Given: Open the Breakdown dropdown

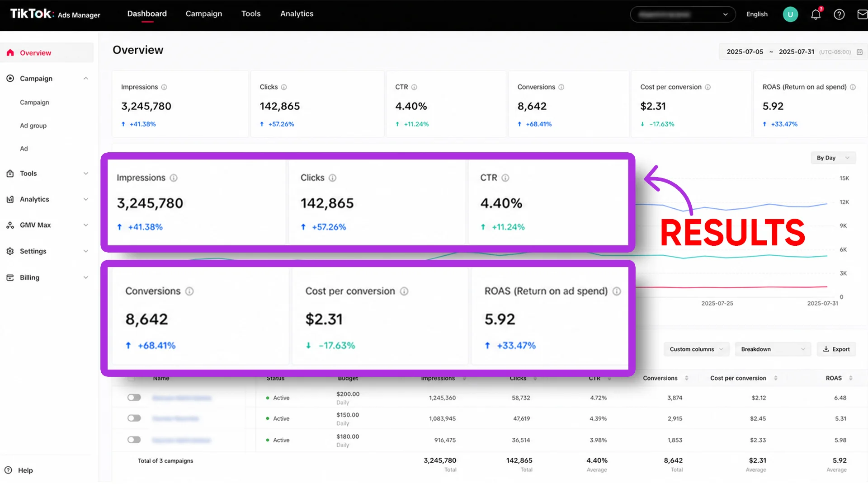Looking at the screenshot, I should [773, 349].
